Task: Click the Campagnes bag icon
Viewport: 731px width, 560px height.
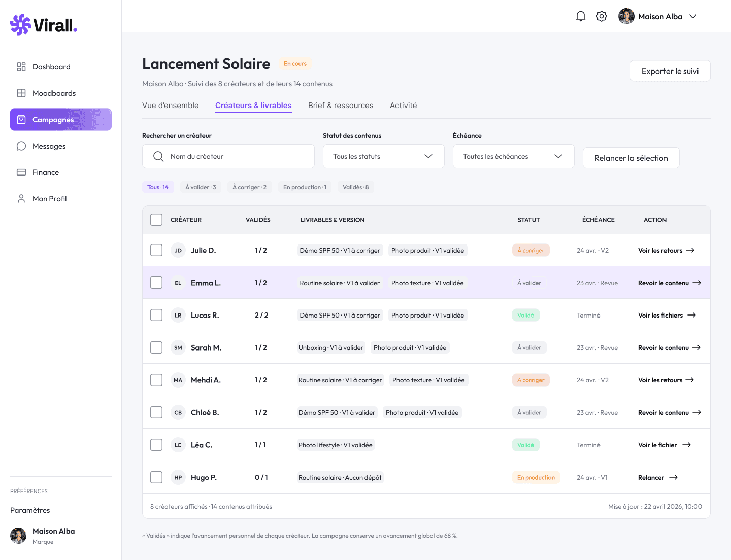Action: (x=21, y=120)
